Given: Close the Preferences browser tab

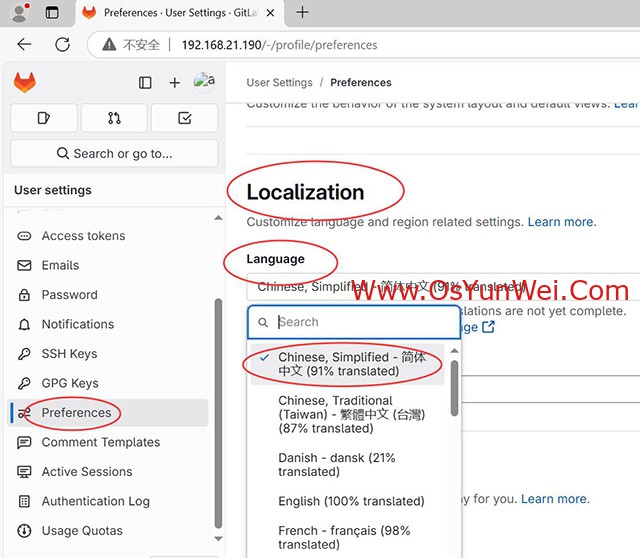Looking at the screenshot, I should point(270,13).
